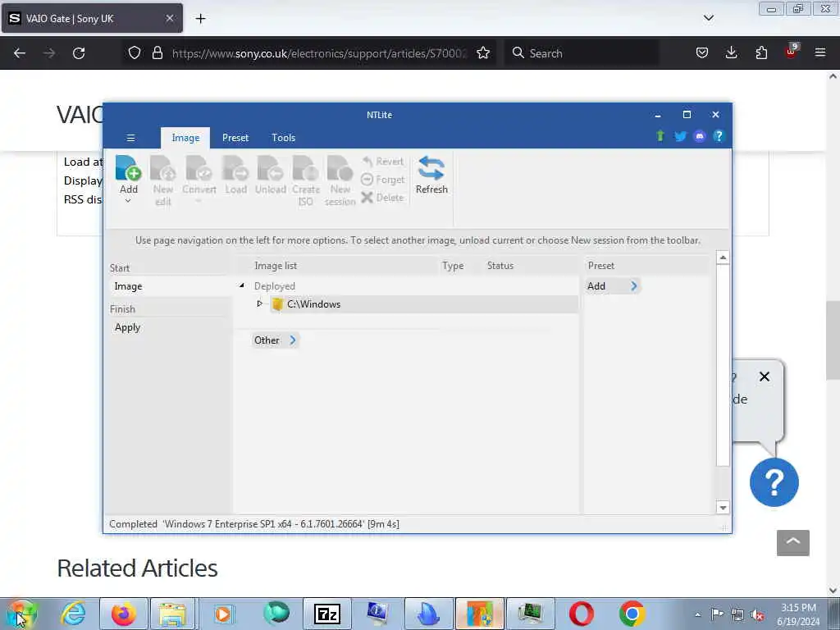Show hidden system tray icons
This screenshot has width=840, height=630.
(x=697, y=614)
